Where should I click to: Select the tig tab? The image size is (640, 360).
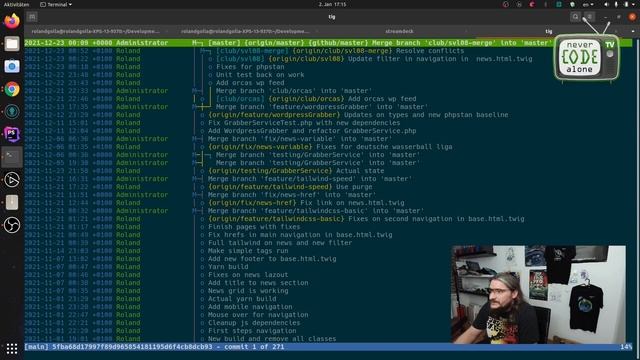tap(549, 31)
